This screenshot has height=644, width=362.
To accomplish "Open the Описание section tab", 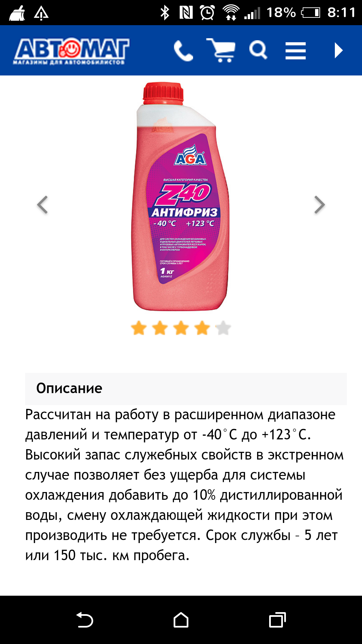I will click(x=186, y=389).
